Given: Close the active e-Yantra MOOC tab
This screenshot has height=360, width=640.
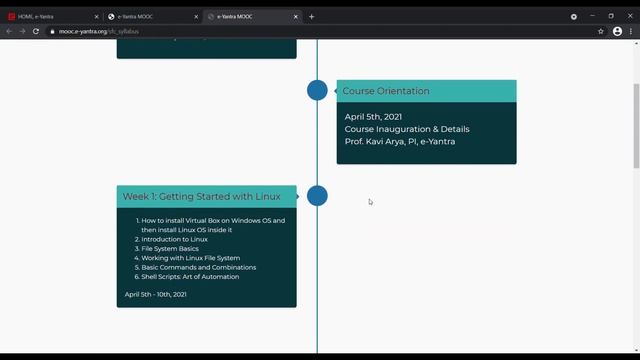Looking at the screenshot, I should (x=296, y=17).
